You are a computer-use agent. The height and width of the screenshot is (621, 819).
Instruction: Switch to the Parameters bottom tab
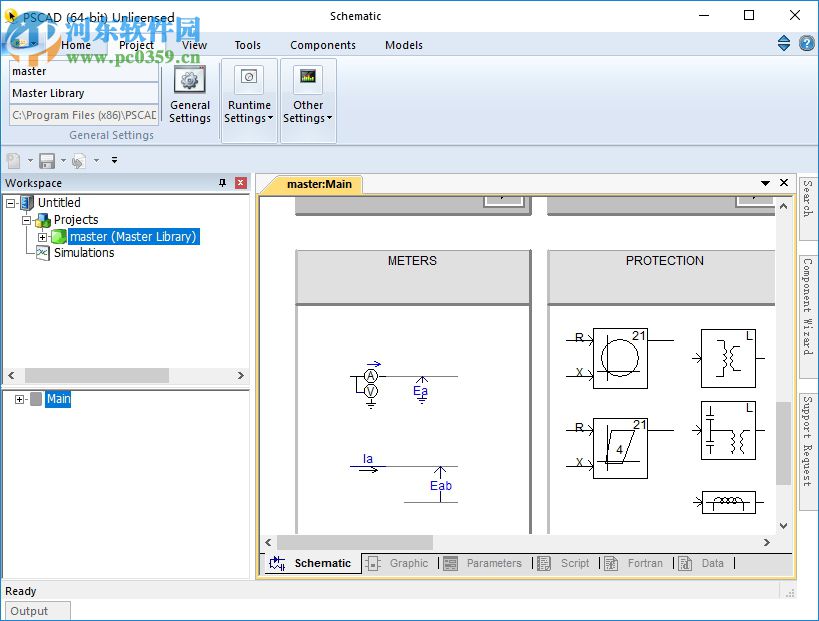[493, 563]
